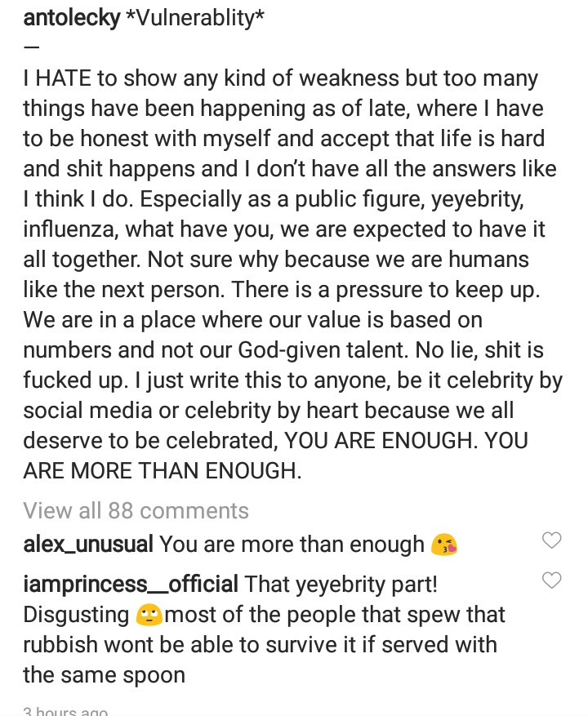Click the kissing face emoji in comment

point(445,545)
